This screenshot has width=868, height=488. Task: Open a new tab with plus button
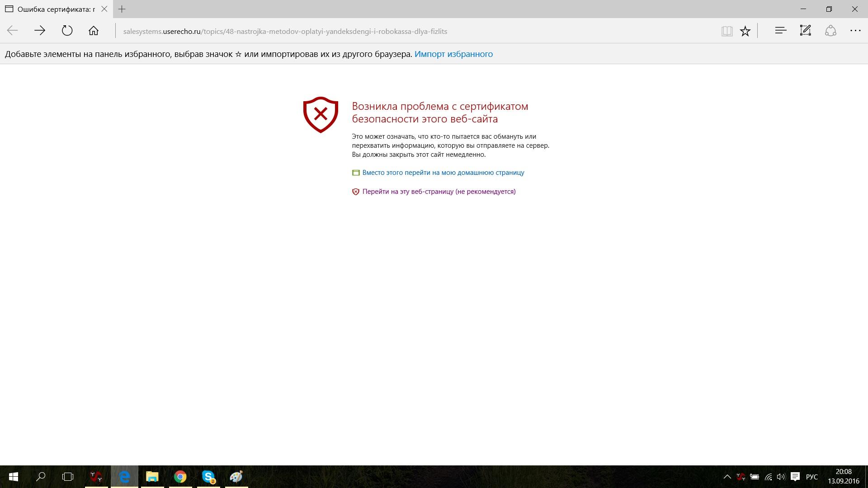(122, 9)
